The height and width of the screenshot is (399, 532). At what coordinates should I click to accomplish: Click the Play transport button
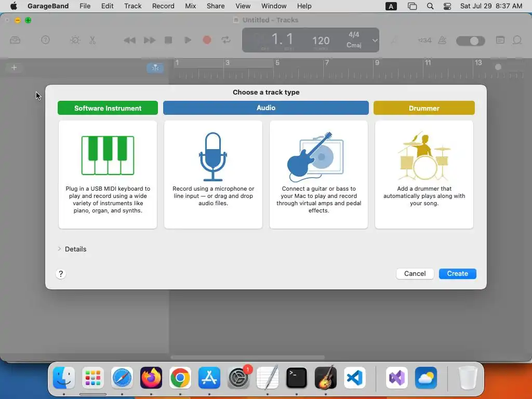188,40
